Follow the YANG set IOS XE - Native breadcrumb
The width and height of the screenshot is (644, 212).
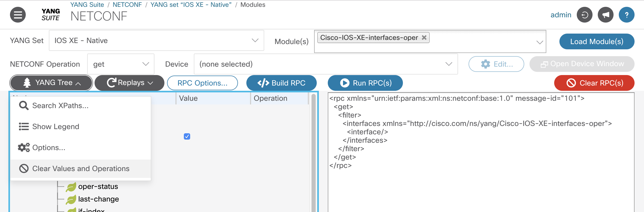coord(191,5)
